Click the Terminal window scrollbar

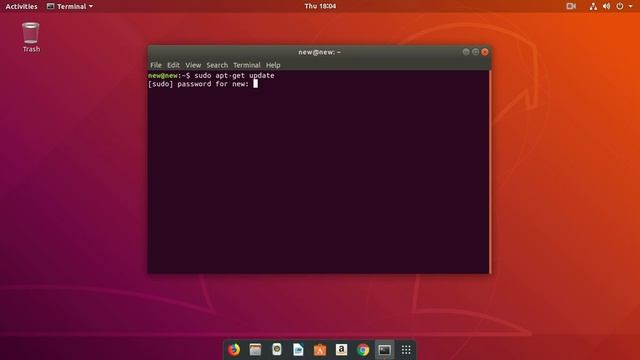(x=489, y=172)
